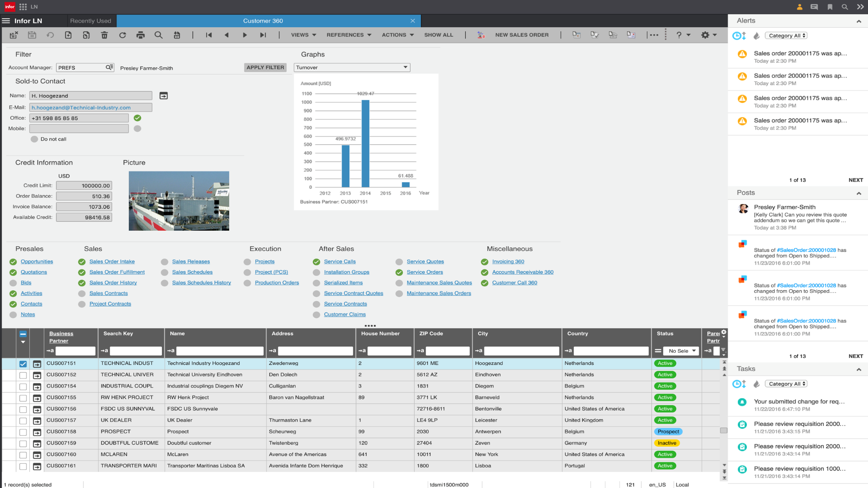The height and width of the screenshot is (488, 868).
Task: Click the search icon in the dark top bar
Action: coord(845,7)
